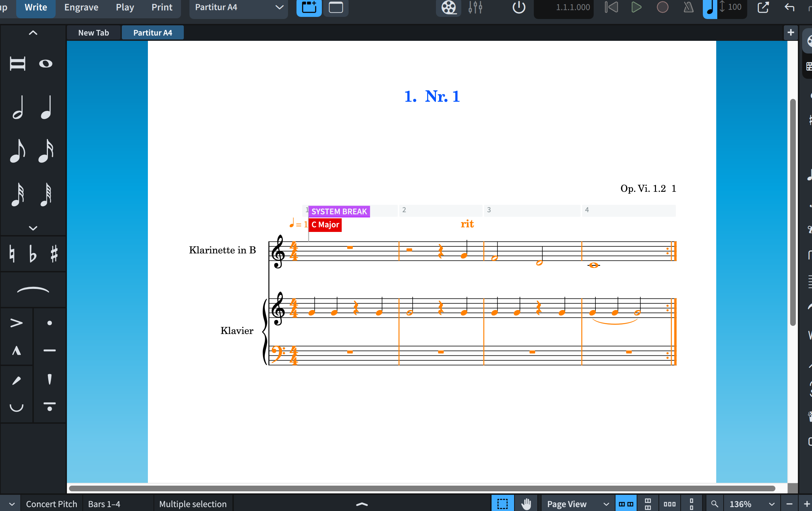Image resolution: width=812 pixels, height=511 pixels.
Task: Toggle Concert Pitch in status bar
Action: [51, 504]
